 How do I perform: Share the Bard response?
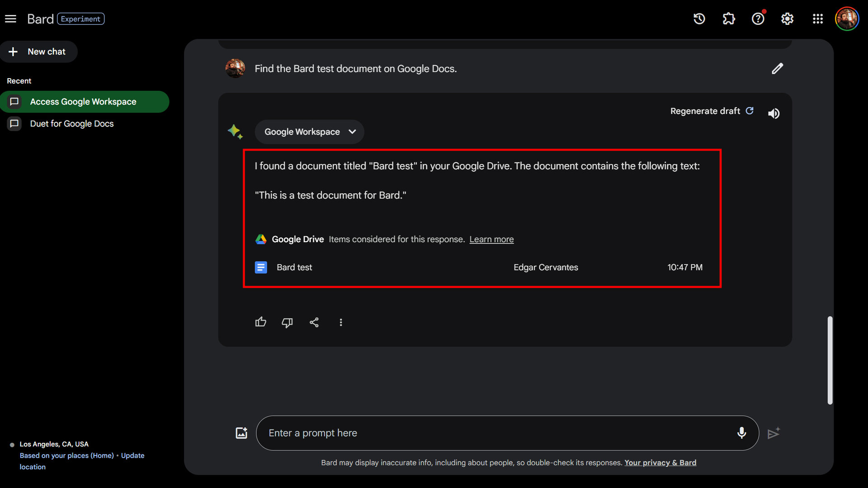pos(314,322)
